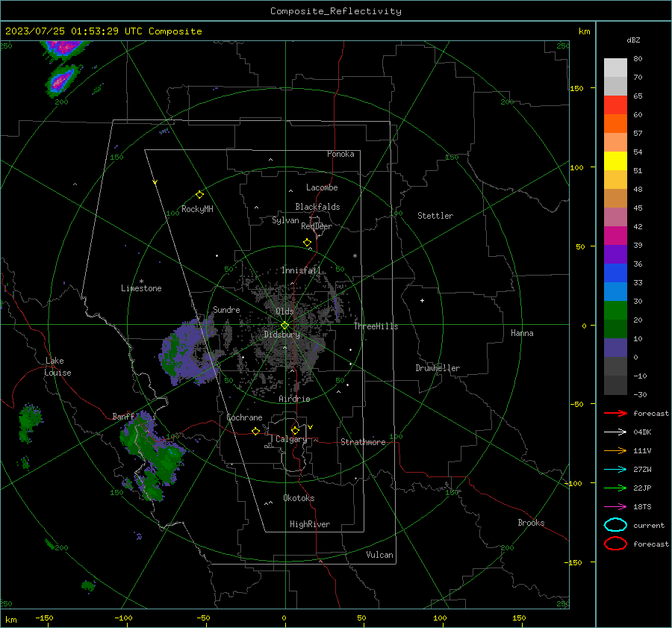Click the Lake Louise label

(x=57, y=367)
